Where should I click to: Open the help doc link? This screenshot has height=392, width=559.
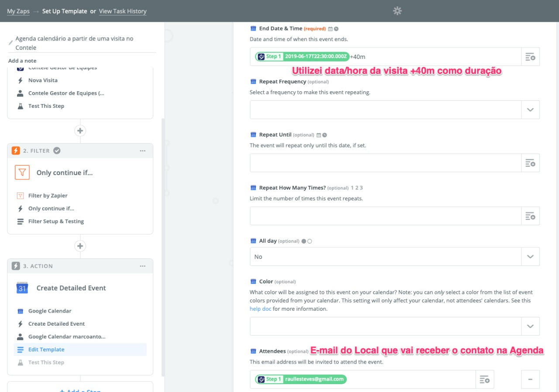(x=260, y=309)
